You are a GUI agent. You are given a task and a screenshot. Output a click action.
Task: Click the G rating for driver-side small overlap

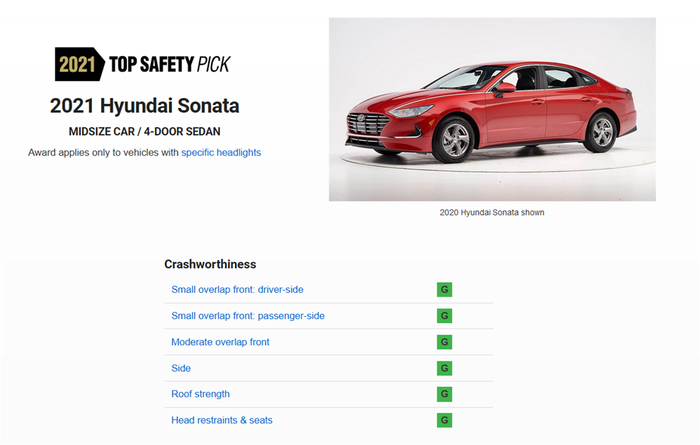(444, 290)
